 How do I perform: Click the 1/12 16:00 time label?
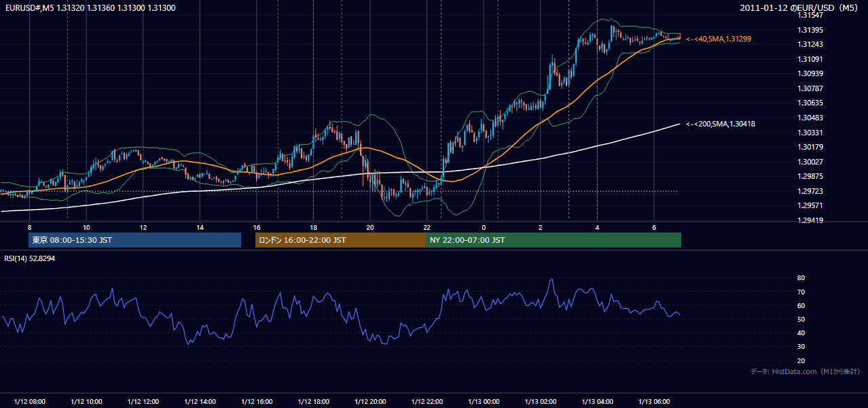[x=257, y=402]
